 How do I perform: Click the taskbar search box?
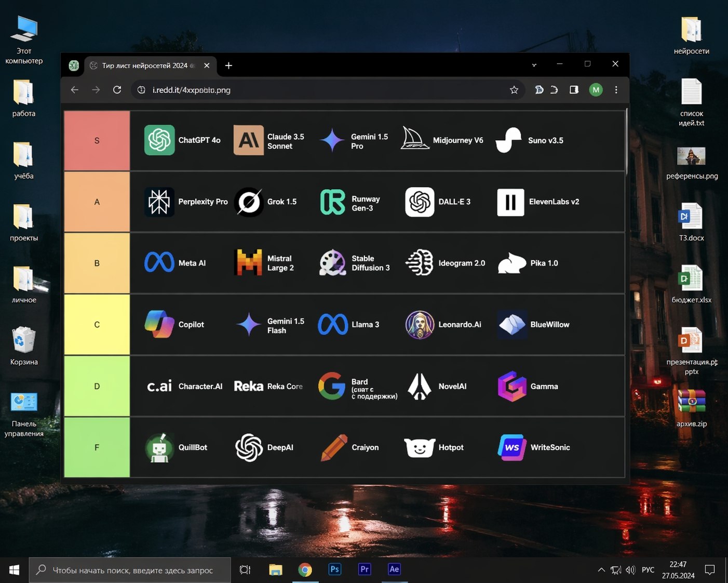point(130,570)
